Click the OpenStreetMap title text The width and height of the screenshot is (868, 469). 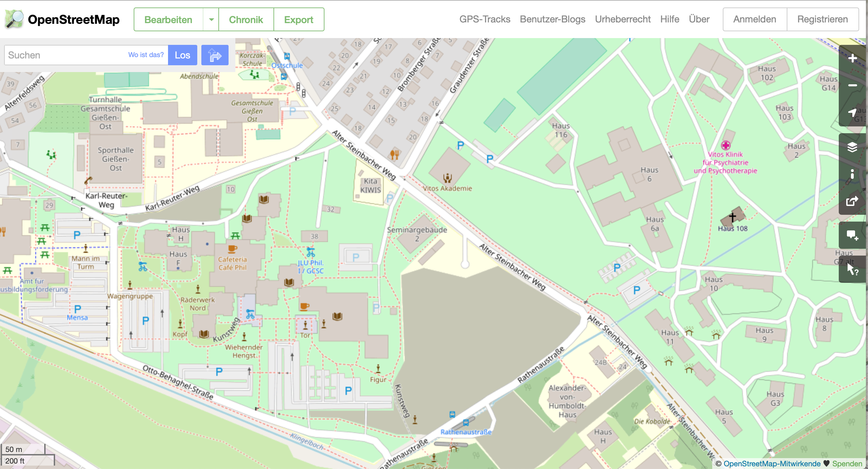click(x=73, y=19)
